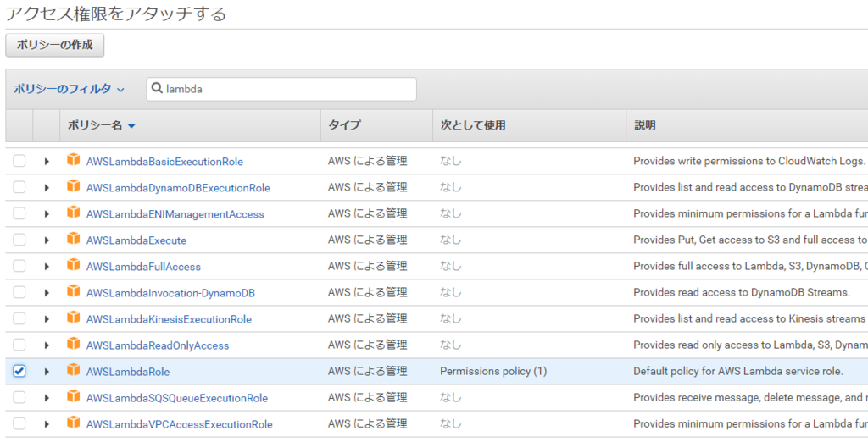Click the 説明 column header
This screenshot has height=442, width=868.
pos(645,125)
